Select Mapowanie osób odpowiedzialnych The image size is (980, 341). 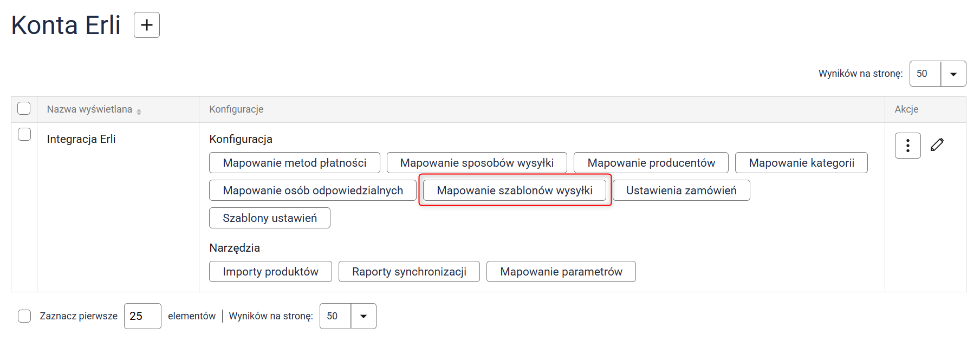coord(313,191)
